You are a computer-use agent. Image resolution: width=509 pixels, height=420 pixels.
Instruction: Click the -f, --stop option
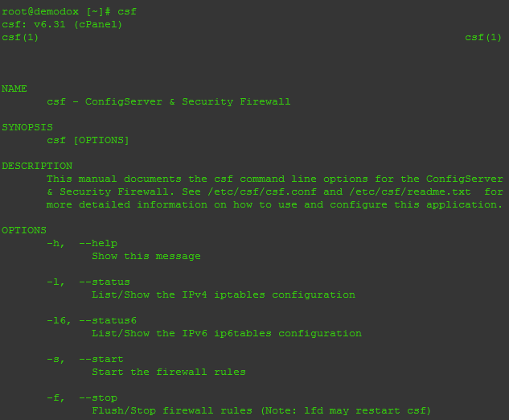(x=82, y=397)
